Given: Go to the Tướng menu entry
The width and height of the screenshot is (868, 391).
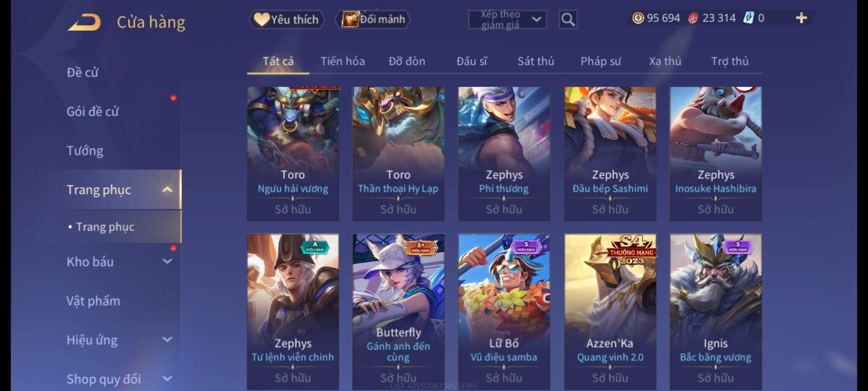Looking at the screenshot, I should [85, 151].
